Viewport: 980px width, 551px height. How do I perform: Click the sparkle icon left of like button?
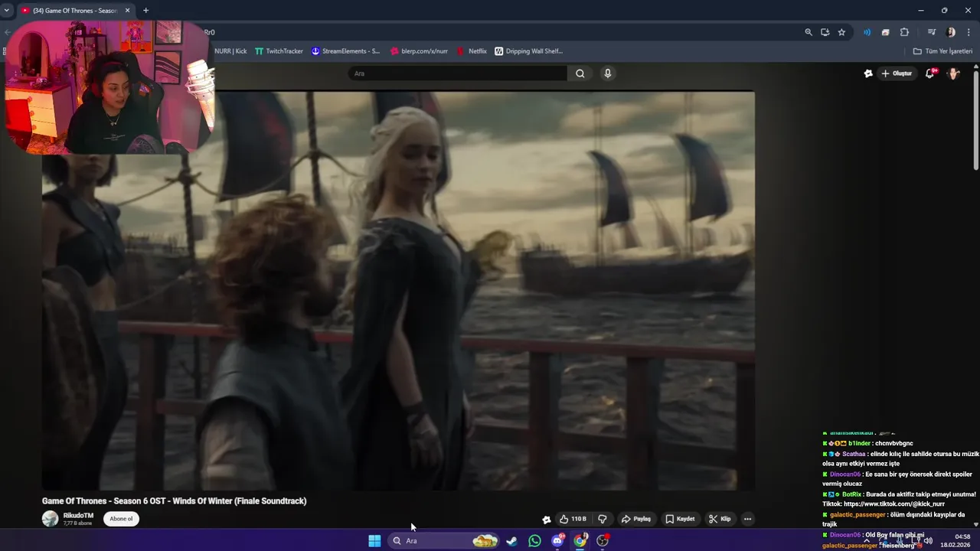(546, 519)
